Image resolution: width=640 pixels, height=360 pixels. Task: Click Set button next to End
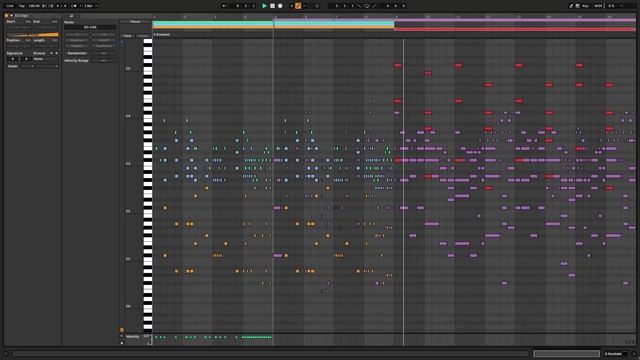coord(55,22)
